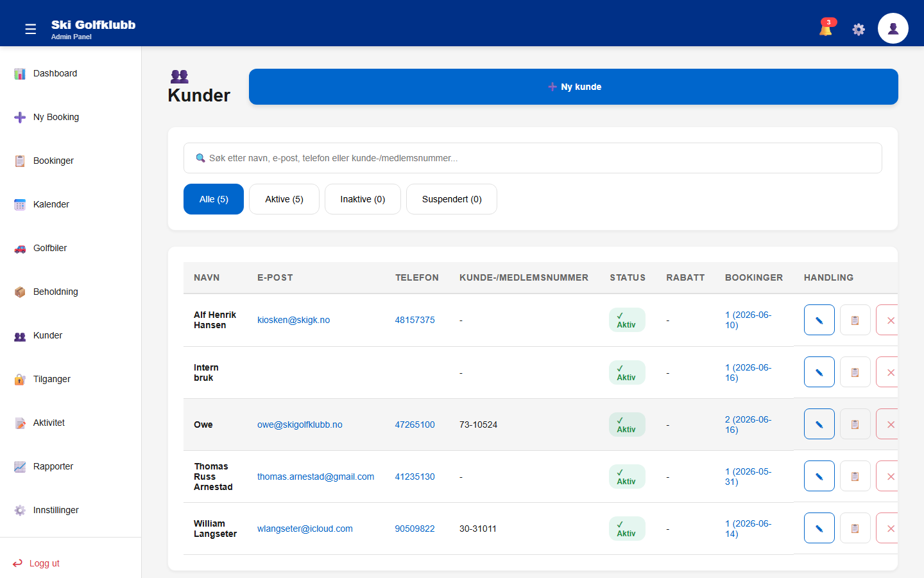This screenshot has height=578, width=924.
Task: Email owe@skigolfklubb.no link
Action: [x=300, y=425]
